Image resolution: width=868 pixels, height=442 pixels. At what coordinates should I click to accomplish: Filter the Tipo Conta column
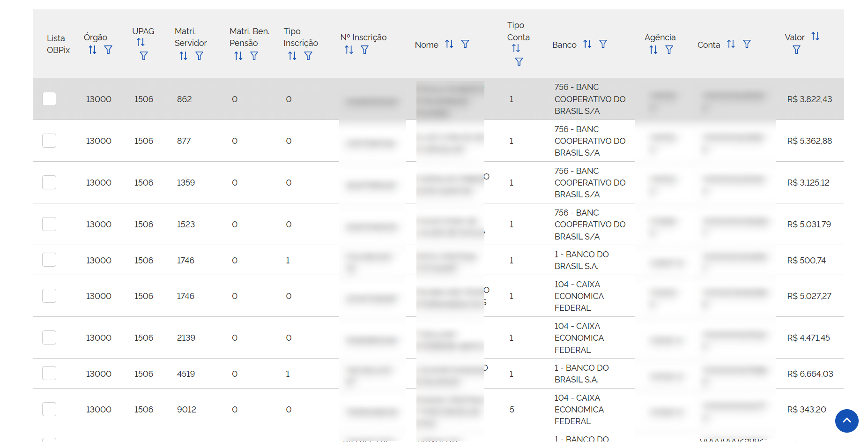coord(519,61)
